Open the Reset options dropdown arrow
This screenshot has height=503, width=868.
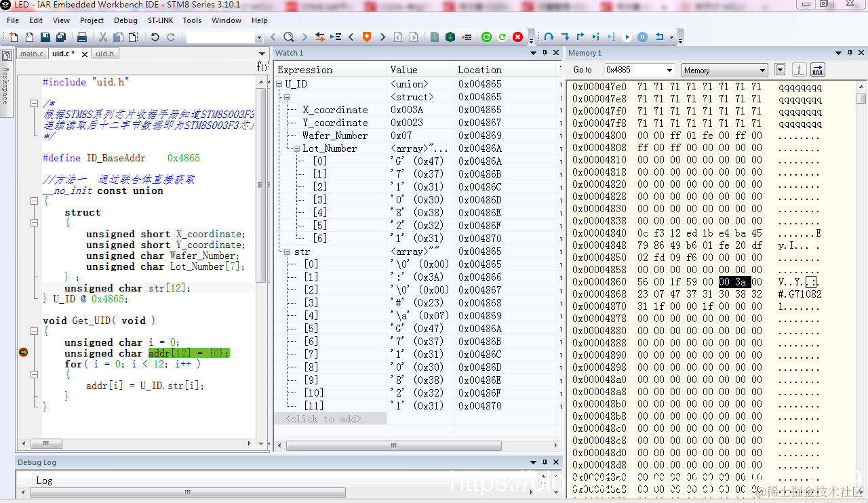click(x=671, y=37)
